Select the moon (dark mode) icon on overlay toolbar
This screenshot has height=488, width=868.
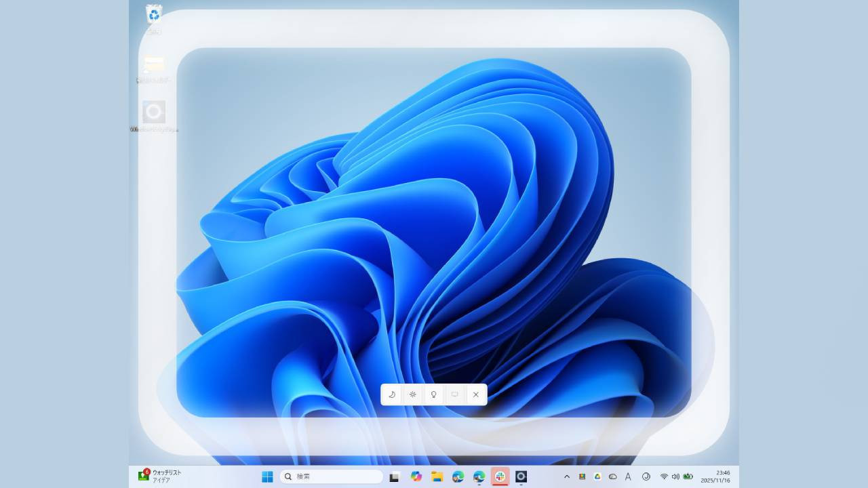392,394
